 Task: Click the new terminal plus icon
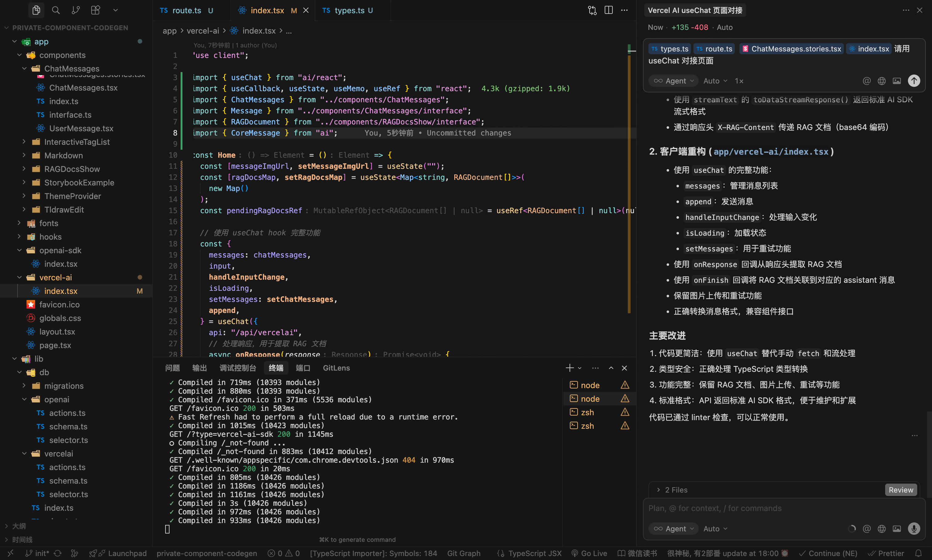click(x=570, y=368)
